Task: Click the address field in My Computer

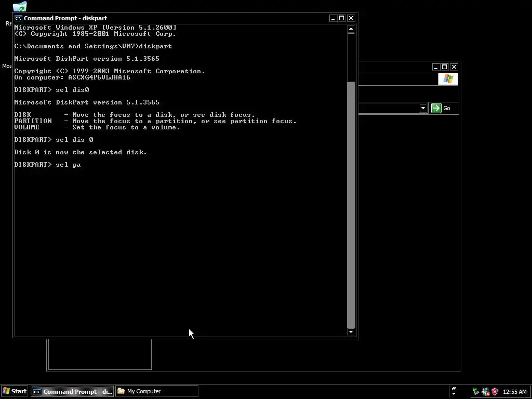Action: point(389,108)
